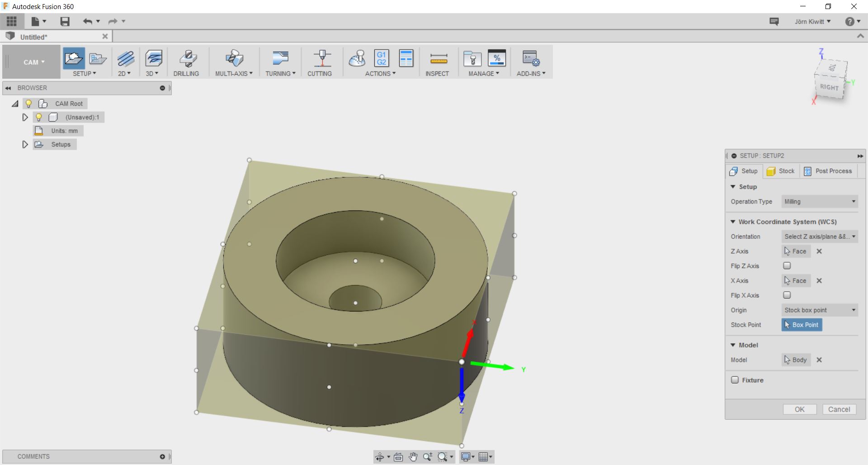Collapse the CAM Root node
The height and width of the screenshot is (465, 868).
[15, 104]
